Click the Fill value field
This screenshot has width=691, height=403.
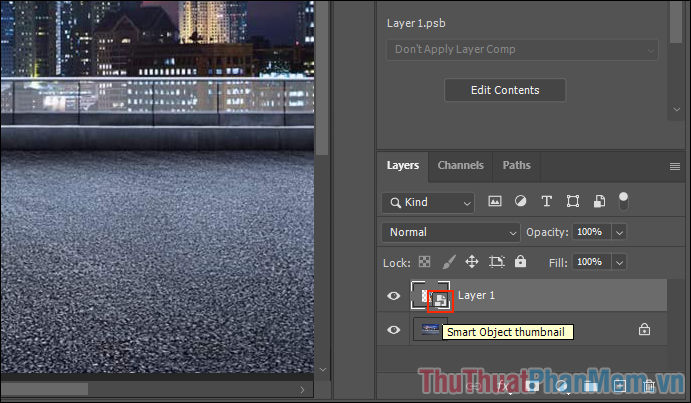pos(591,262)
